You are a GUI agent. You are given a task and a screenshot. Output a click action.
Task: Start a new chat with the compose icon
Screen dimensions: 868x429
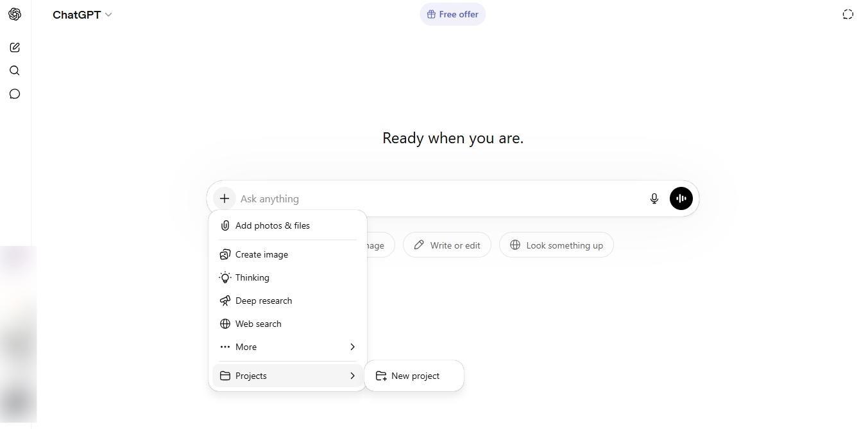click(x=15, y=48)
